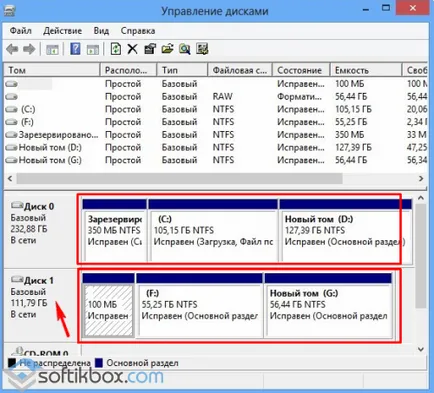Sort by the Располо... column header
Image resolution: width=434 pixels, height=393 pixels.
[128, 70]
